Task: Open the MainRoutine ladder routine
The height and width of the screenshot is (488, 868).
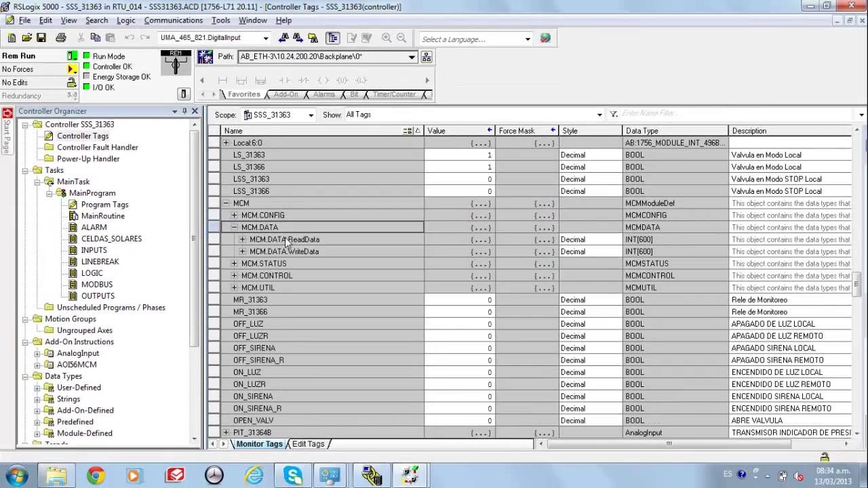Action: pyautogui.click(x=102, y=216)
